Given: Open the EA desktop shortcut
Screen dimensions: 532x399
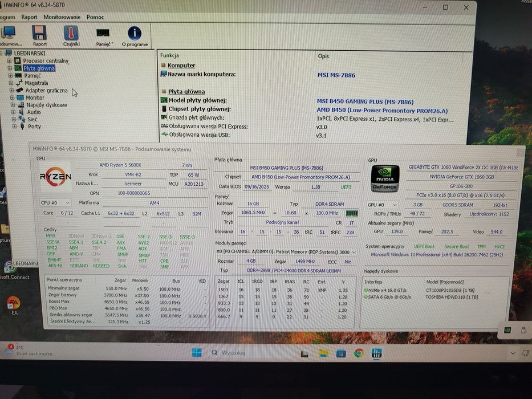Looking at the screenshot, I should click(14, 306).
